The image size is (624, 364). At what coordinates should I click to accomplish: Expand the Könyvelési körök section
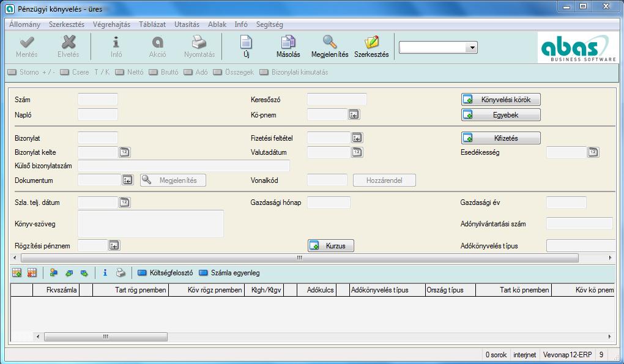click(501, 100)
